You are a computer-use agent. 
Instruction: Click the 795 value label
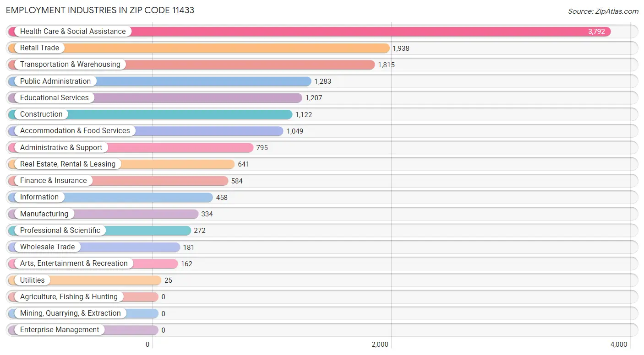262,148
